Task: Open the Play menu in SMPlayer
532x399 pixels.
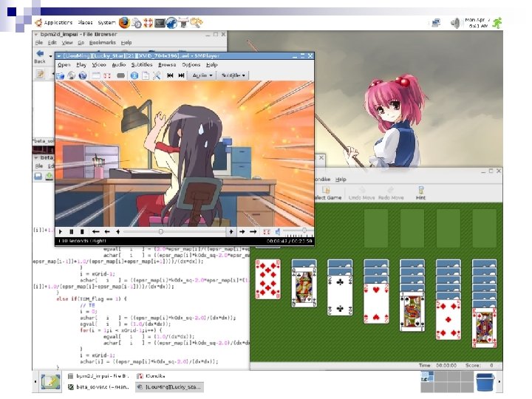Action: [81, 64]
